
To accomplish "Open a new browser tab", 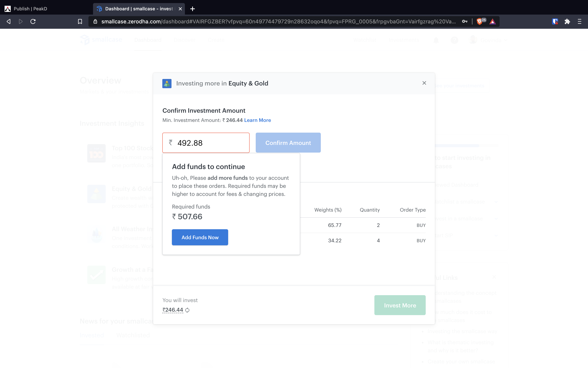I will click(x=192, y=9).
